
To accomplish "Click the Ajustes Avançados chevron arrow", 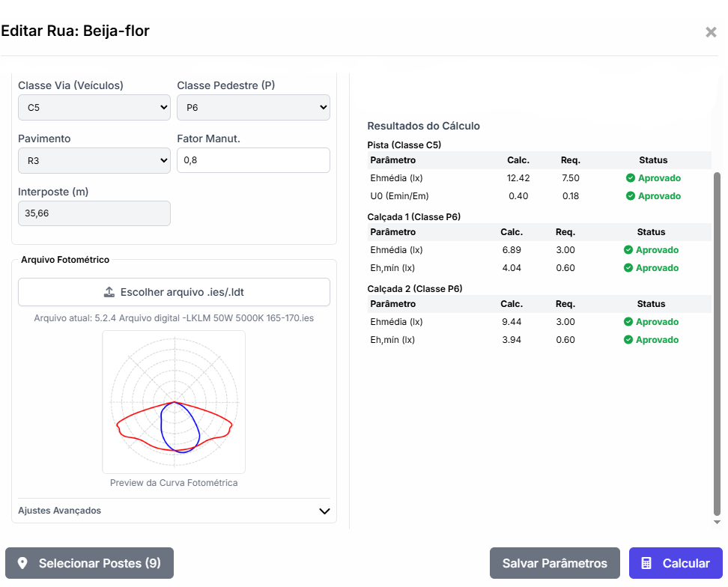I will tap(324, 511).
